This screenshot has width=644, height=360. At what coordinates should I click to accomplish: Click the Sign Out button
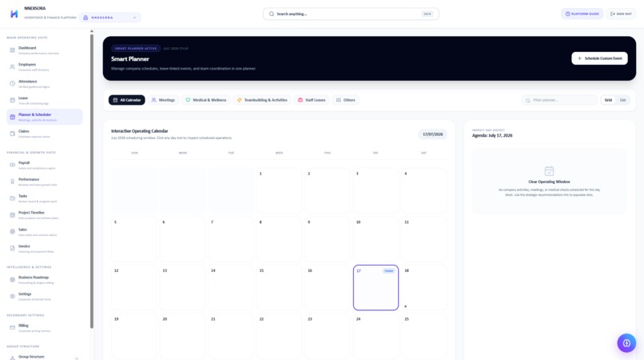click(621, 14)
